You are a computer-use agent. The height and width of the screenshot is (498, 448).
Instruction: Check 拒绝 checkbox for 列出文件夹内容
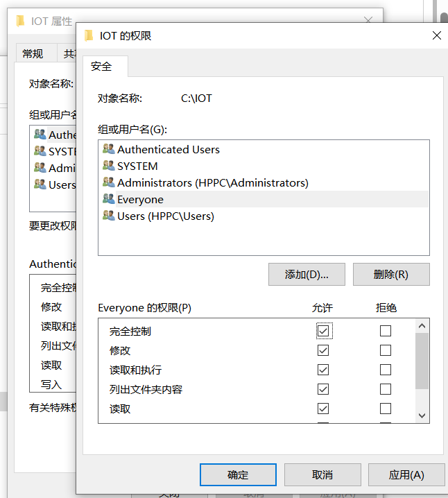pos(386,389)
